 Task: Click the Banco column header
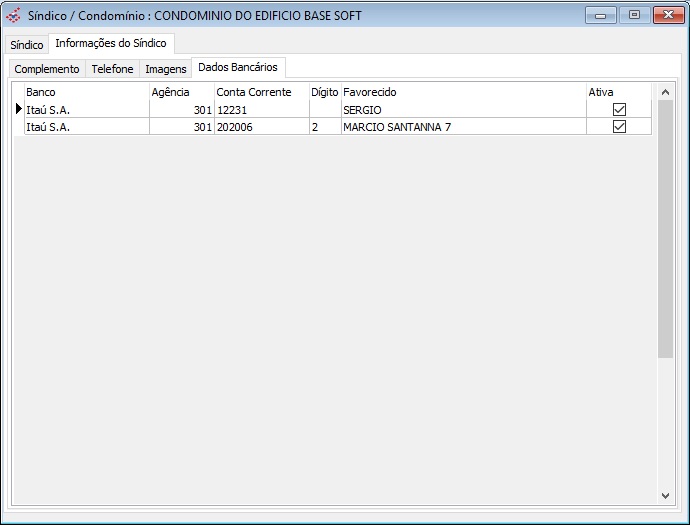[x=86, y=92]
